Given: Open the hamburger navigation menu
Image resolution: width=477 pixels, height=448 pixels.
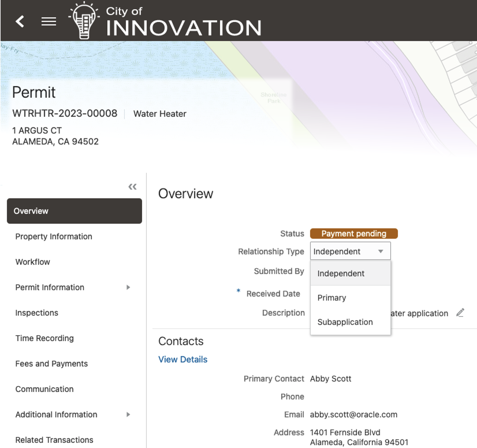Looking at the screenshot, I should click(49, 21).
